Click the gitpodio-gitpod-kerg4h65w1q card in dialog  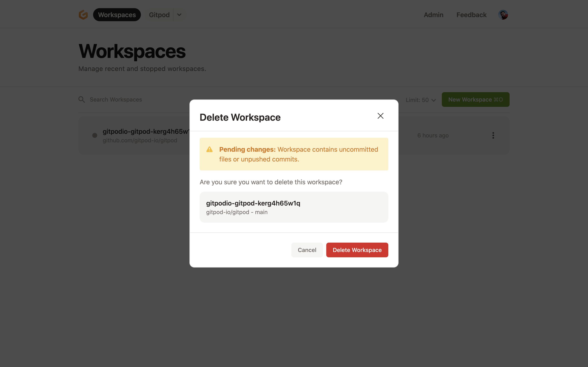pyautogui.click(x=294, y=207)
